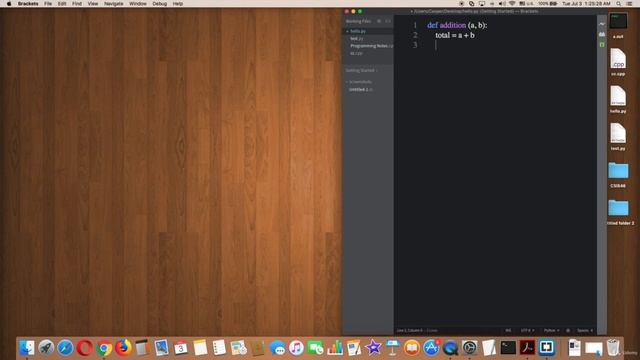Select Programming Notes file in Working Files
640x360 pixels.
click(x=371, y=46)
